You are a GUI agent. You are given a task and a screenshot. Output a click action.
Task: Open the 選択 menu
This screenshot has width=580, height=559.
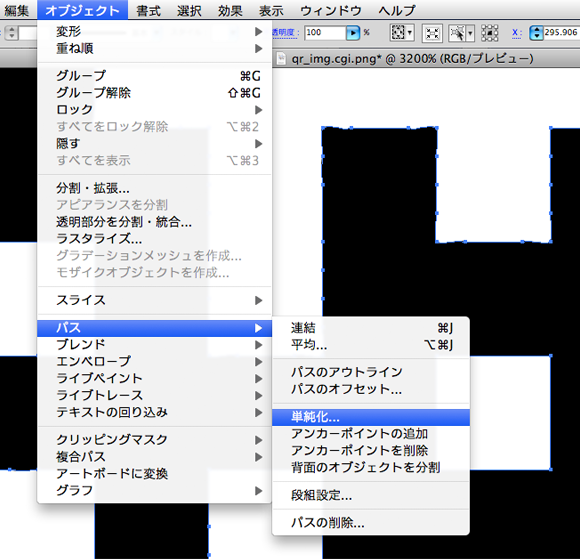(x=189, y=10)
